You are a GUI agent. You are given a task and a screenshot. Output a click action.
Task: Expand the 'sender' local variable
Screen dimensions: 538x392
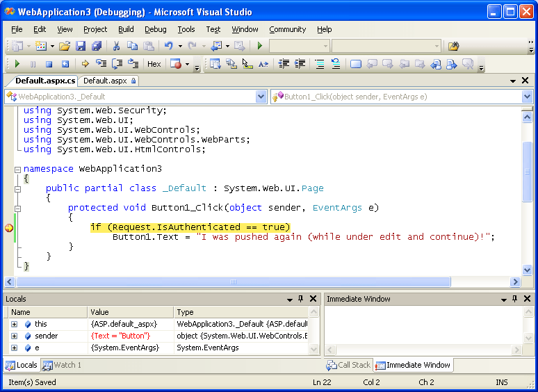tap(14, 336)
